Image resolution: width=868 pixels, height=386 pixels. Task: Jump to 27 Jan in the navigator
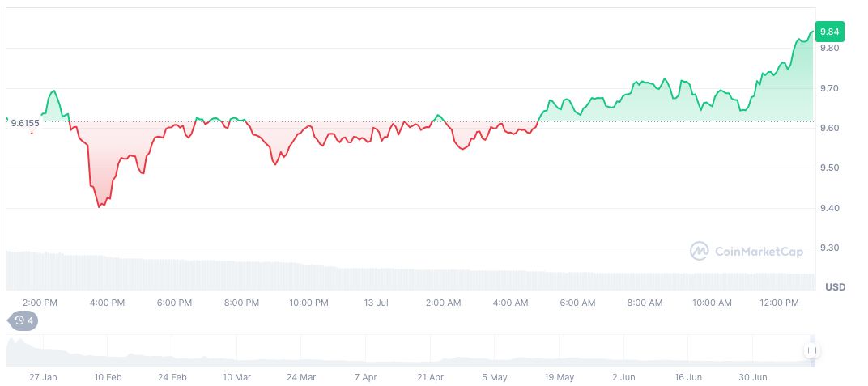tap(43, 377)
